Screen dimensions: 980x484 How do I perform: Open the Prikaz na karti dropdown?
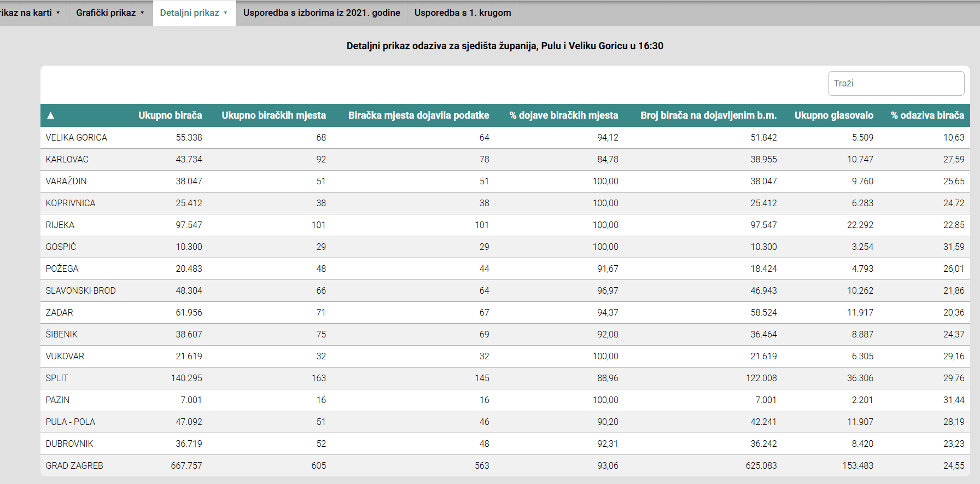point(30,13)
